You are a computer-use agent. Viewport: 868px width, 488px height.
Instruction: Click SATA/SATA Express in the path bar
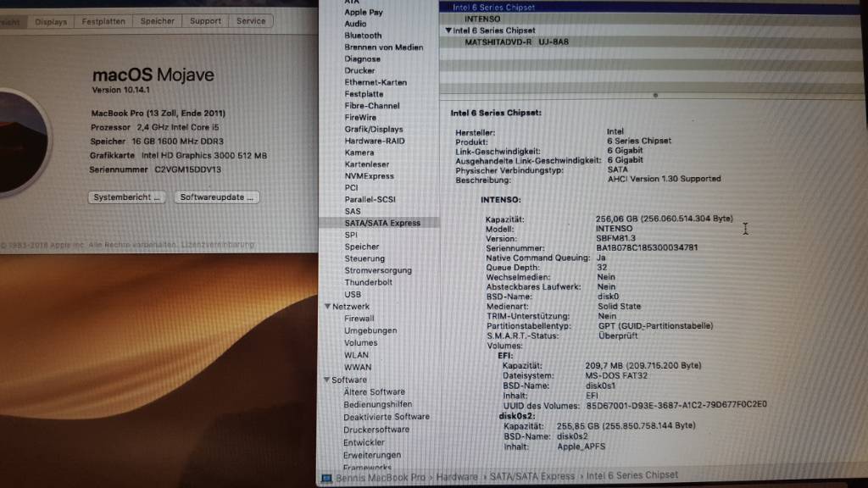532,476
